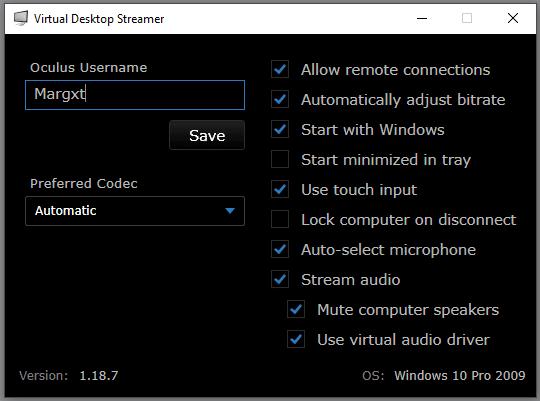Save the Oculus username
The width and height of the screenshot is (540, 401).
click(x=207, y=135)
